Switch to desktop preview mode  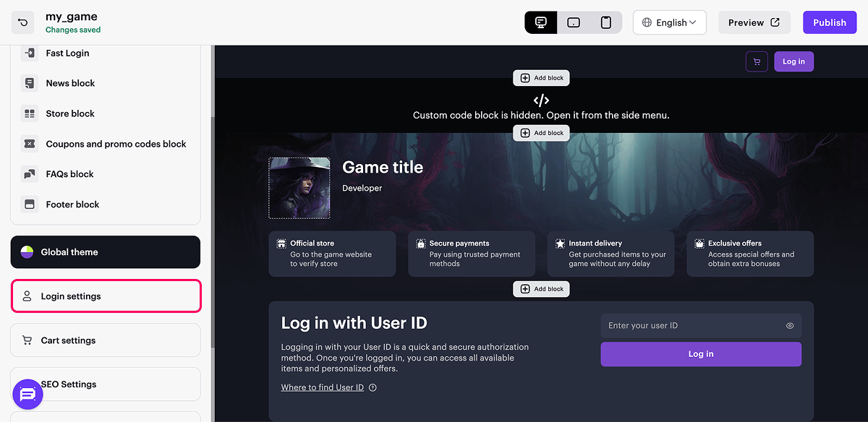click(540, 22)
